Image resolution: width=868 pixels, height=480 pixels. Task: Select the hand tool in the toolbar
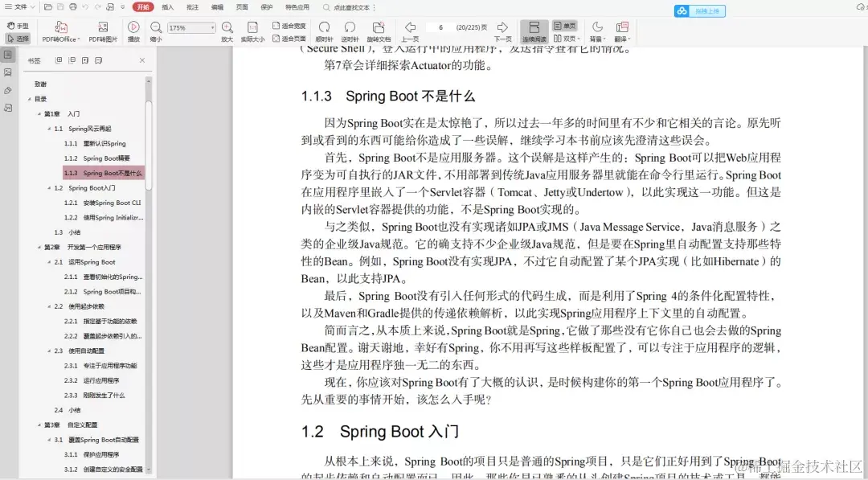point(18,25)
